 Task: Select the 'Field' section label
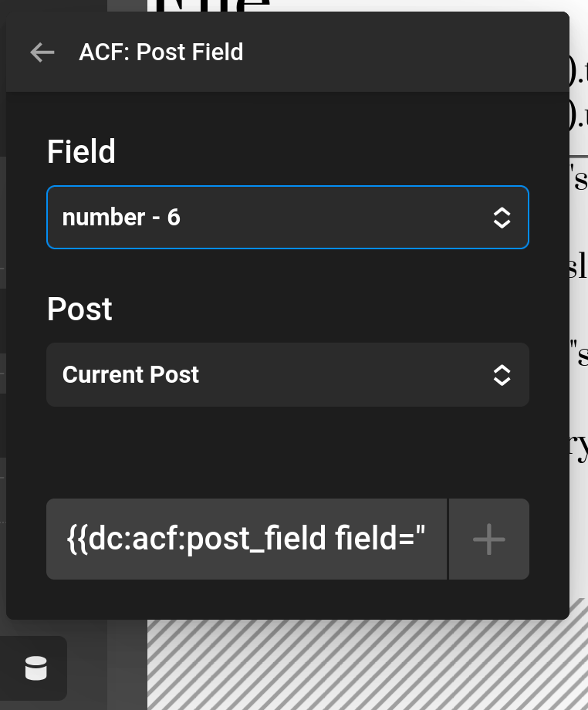click(x=81, y=151)
